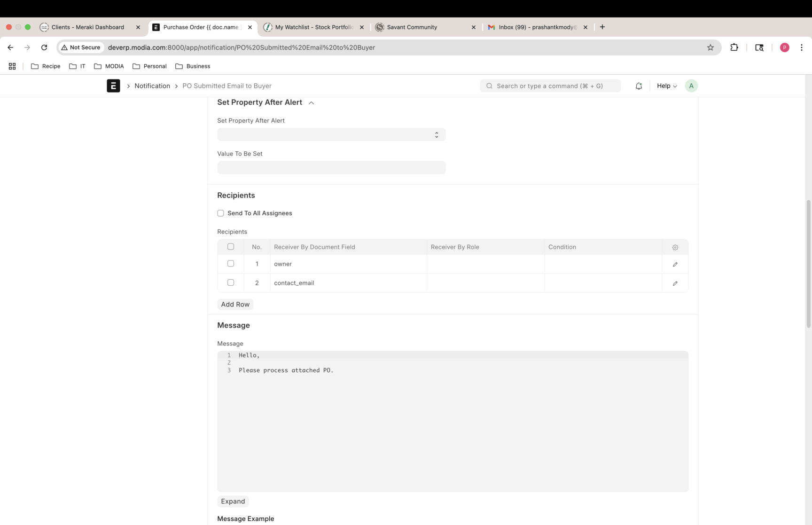This screenshot has height=525, width=812.
Task: Open recipients table settings gear icon
Action: [675, 247]
